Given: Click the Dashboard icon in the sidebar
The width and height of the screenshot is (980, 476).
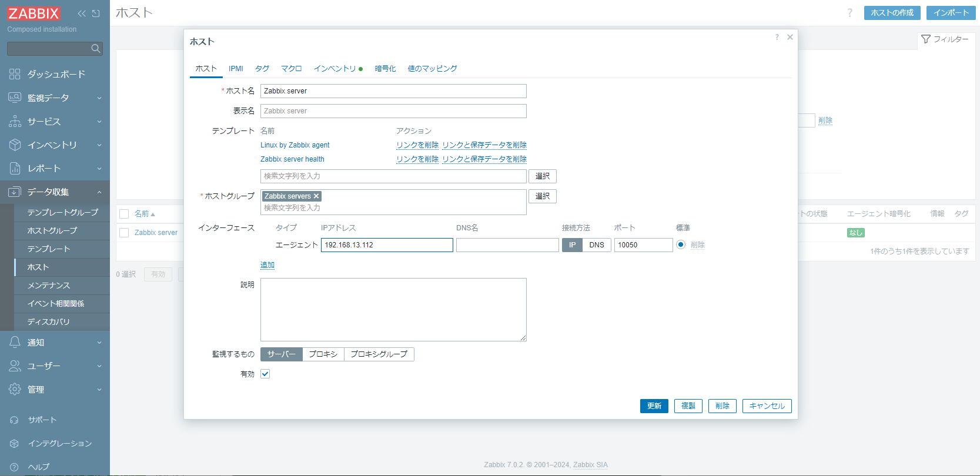Looking at the screenshot, I should pyautogui.click(x=15, y=74).
